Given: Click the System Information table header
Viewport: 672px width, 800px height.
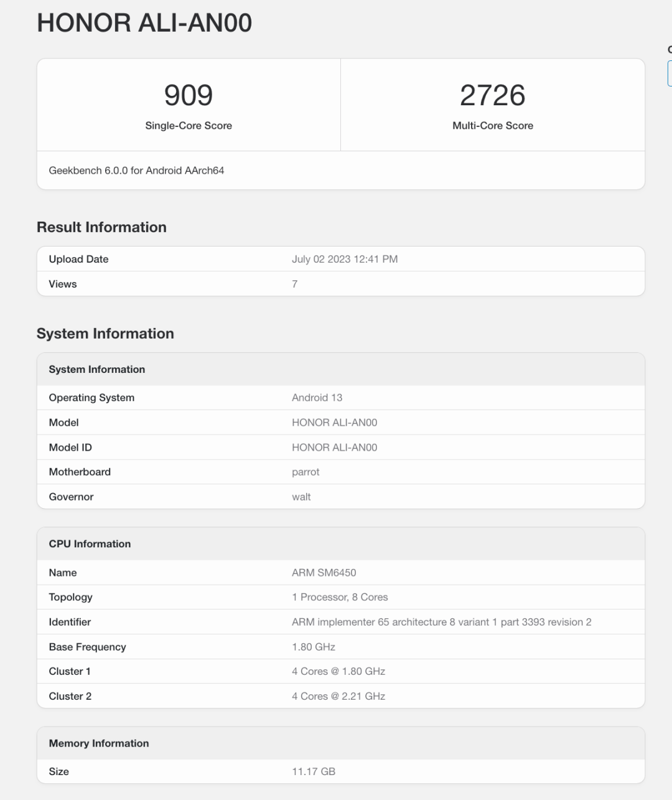Looking at the screenshot, I should coord(96,370).
